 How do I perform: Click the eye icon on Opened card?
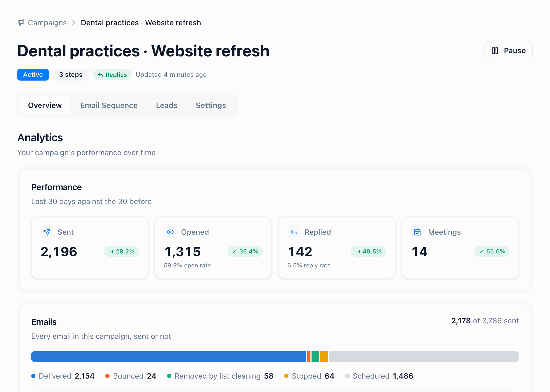170,232
